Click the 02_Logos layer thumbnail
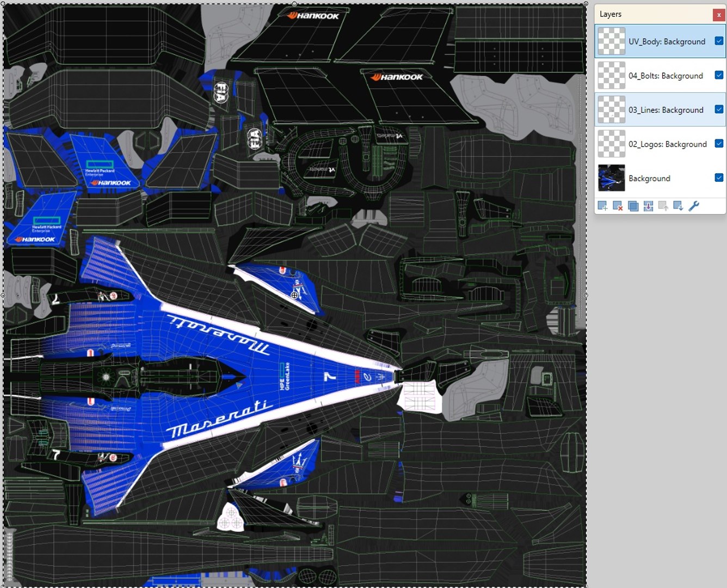 click(x=612, y=144)
